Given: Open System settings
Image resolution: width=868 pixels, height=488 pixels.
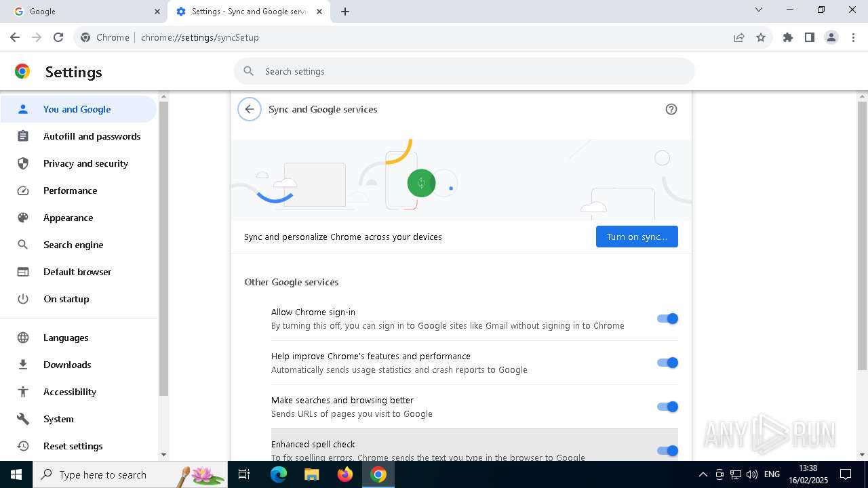Looking at the screenshot, I should (79, 419).
